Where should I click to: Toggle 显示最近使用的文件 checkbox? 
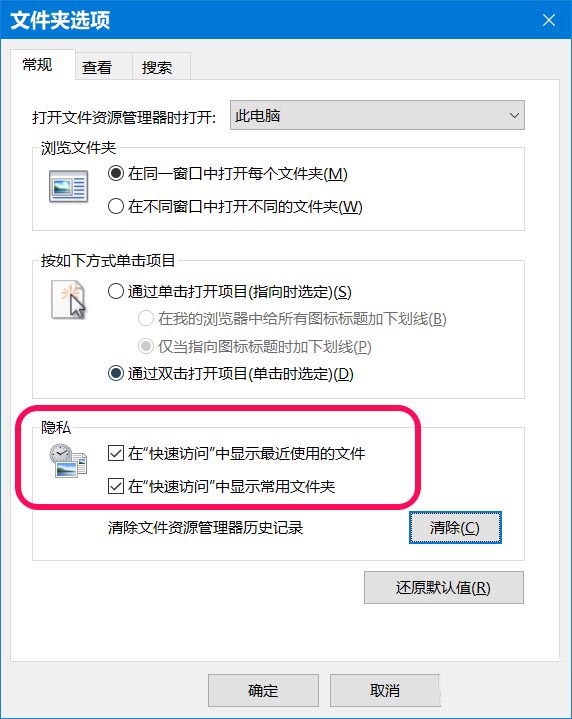click(116, 453)
